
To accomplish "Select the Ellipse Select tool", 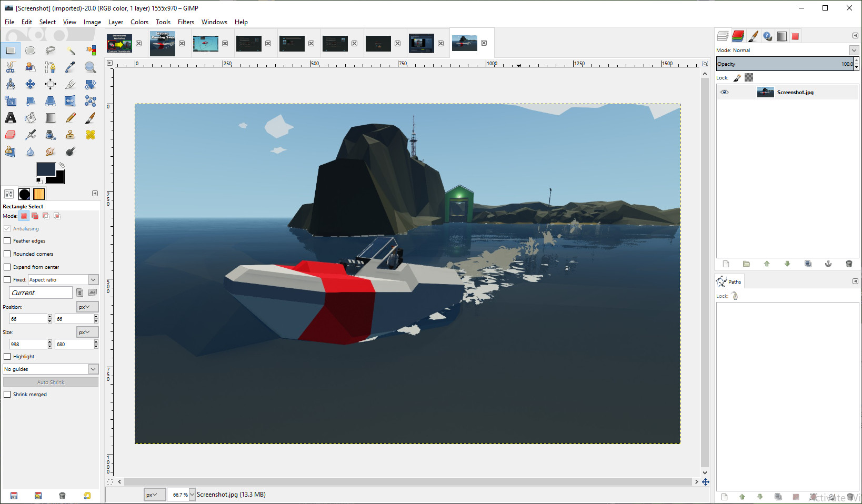I will point(31,51).
